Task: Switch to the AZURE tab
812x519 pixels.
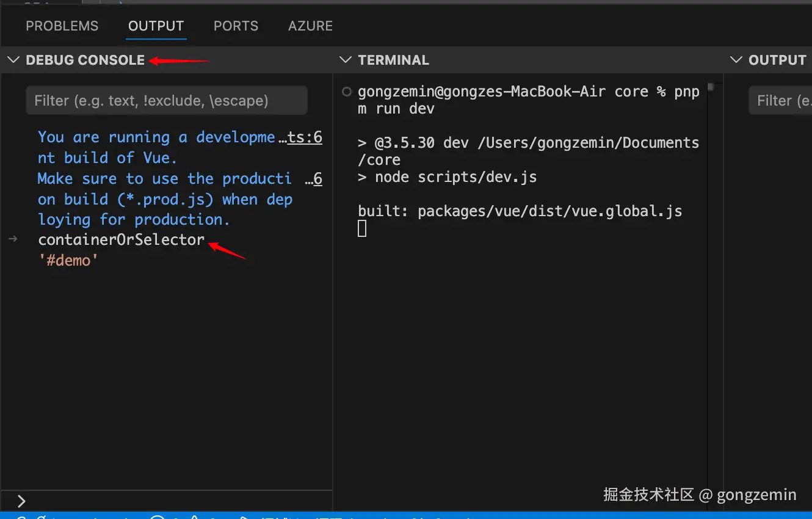Action: point(310,26)
